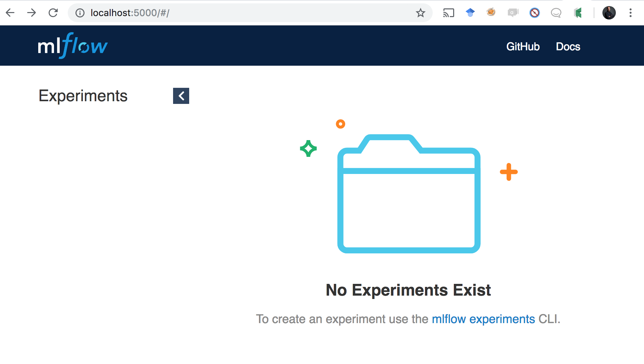
Task: Open the Chrome profile avatar
Action: 609,13
